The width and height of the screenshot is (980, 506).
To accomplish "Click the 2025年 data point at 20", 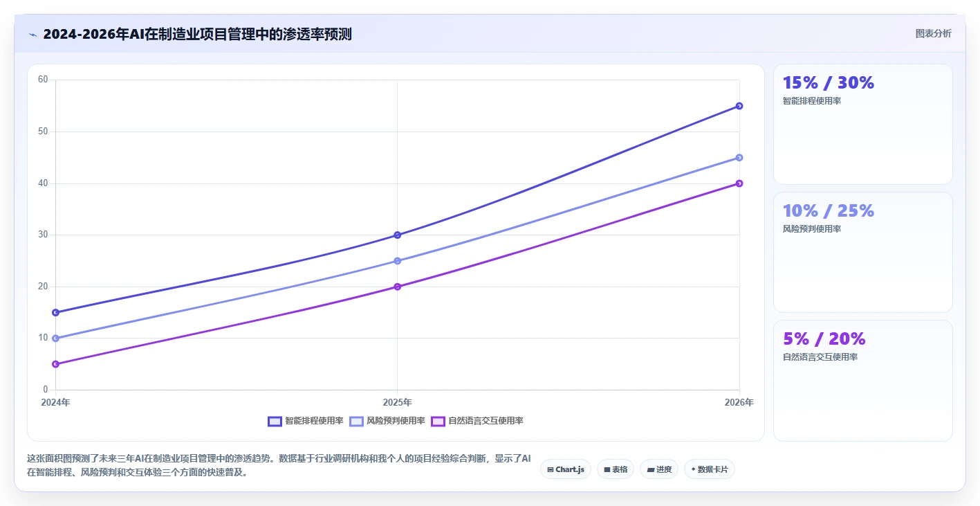I will pos(397,287).
